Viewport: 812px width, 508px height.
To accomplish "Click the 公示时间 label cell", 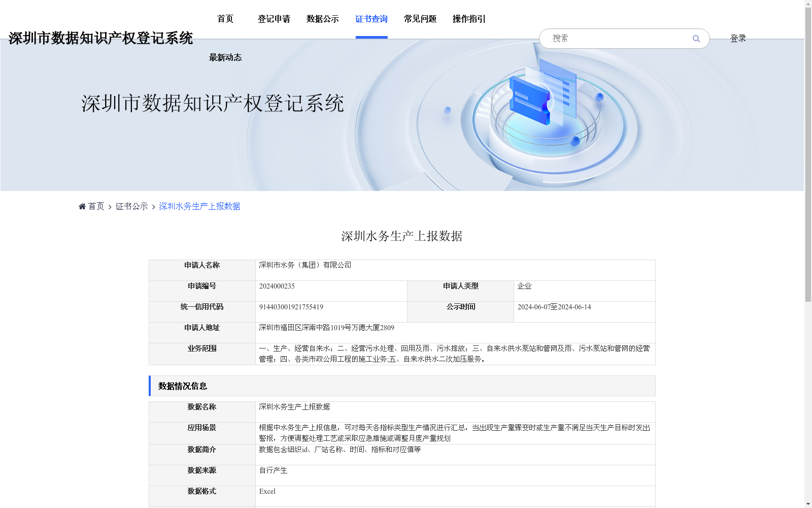I will (x=461, y=312).
